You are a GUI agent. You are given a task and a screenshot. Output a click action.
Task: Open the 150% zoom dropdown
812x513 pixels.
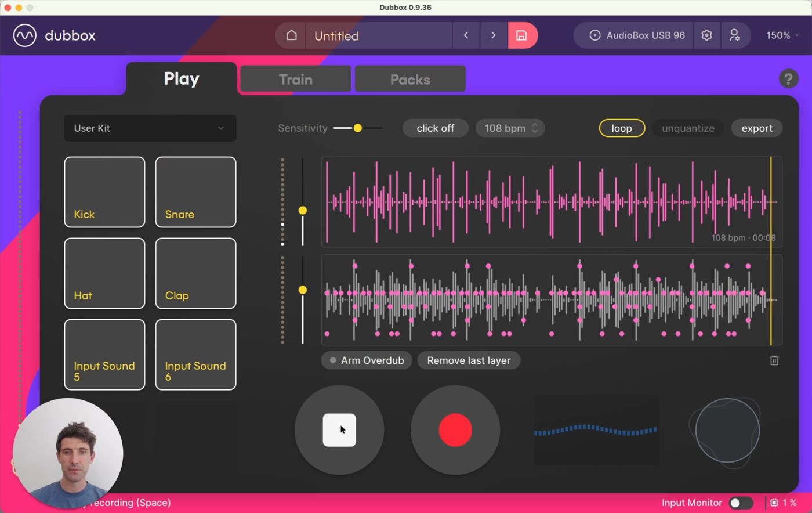coord(782,35)
